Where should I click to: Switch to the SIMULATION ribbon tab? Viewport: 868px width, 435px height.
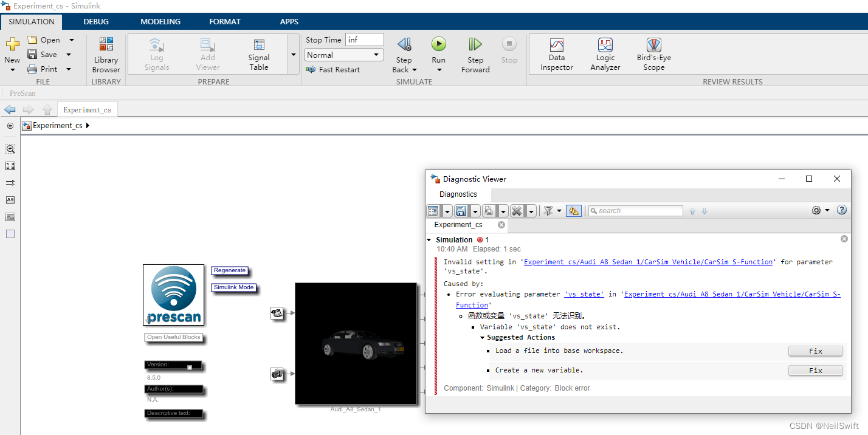pyautogui.click(x=31, y=21)
